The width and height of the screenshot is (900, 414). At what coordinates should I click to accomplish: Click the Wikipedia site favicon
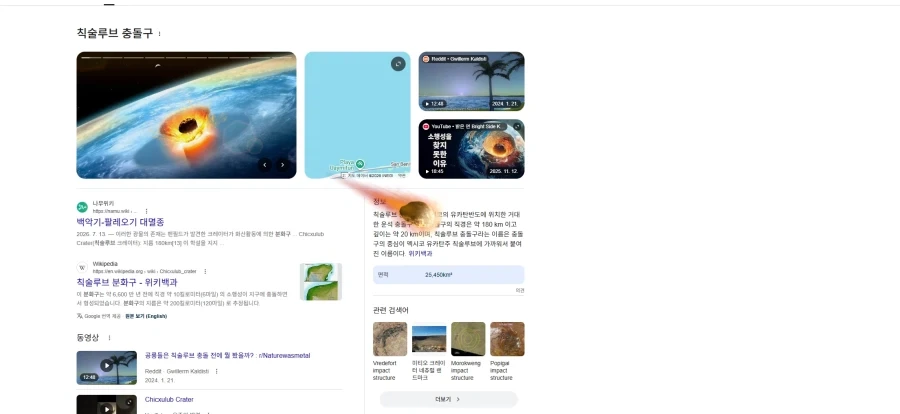pyautogui.click(x=82, y=268)
